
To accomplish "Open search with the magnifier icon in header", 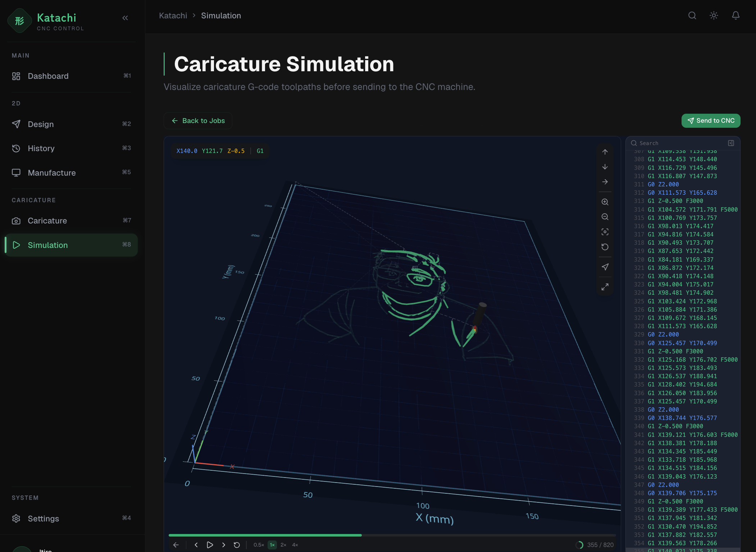I will tap(692, 15).
